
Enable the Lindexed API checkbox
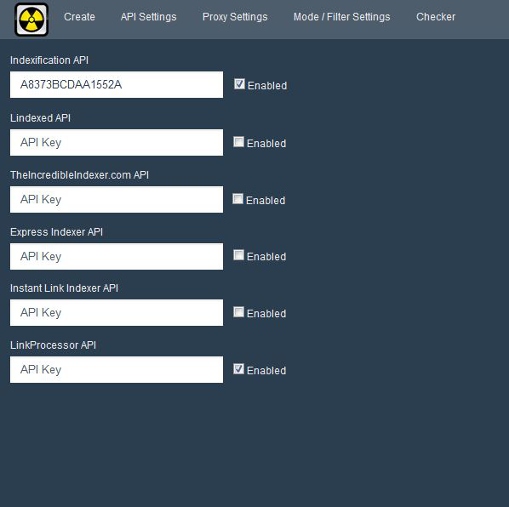tap(239, 142)
